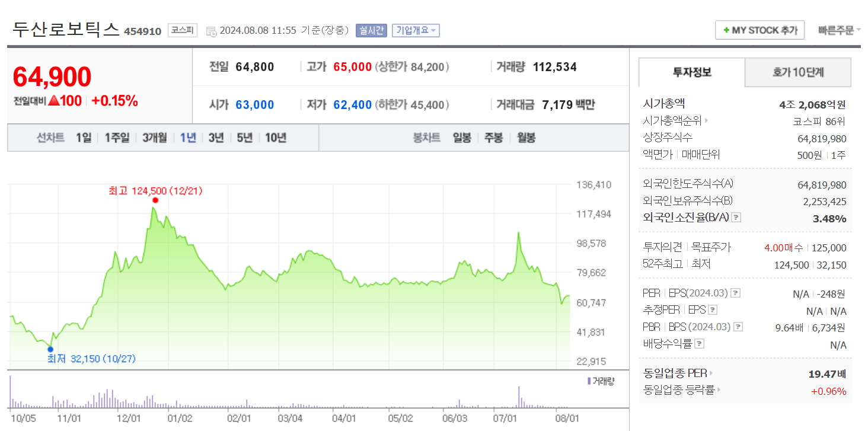Select the 1년 line chart period

coord(188,138)
